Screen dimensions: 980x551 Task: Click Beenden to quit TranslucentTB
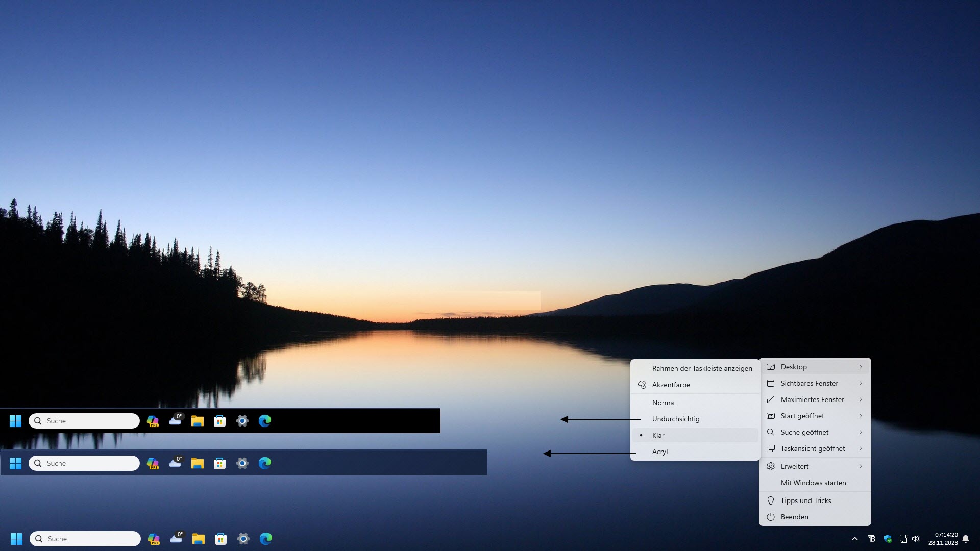click(x=794, y=517)
